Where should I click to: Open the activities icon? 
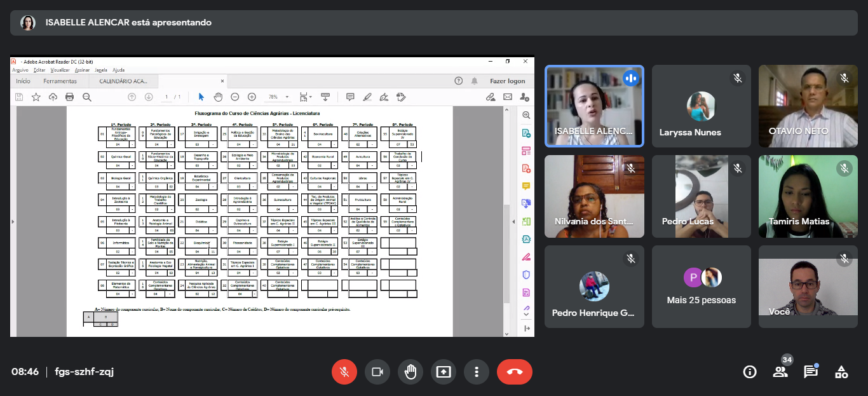(x=841, y=372)
